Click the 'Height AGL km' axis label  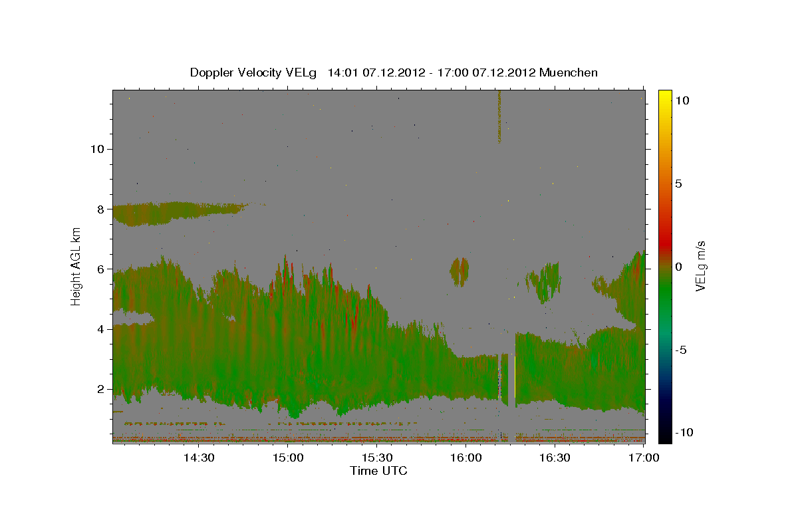tap(76, 266)
